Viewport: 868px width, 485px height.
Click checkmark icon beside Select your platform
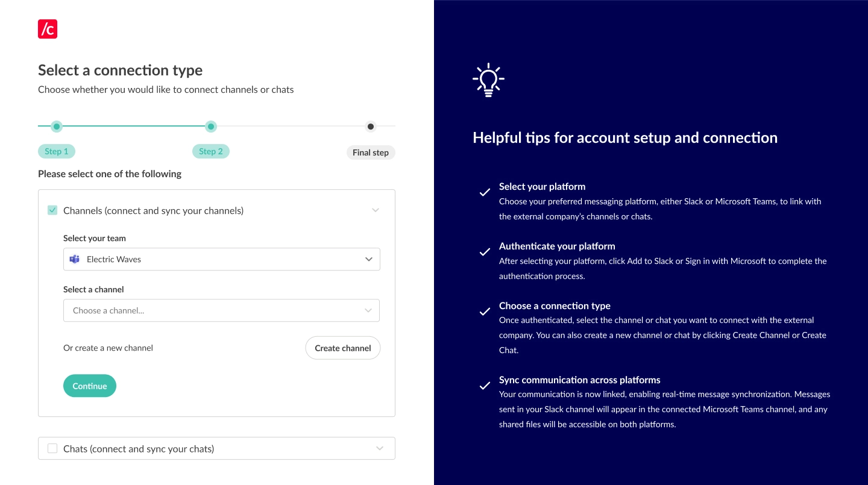click(x=485, y=193)
